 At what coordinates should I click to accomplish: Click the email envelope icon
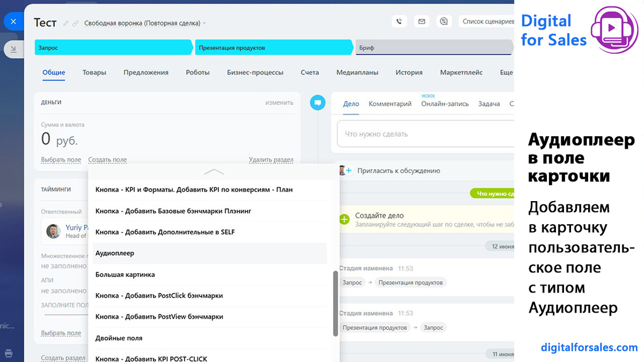point(421,21)
